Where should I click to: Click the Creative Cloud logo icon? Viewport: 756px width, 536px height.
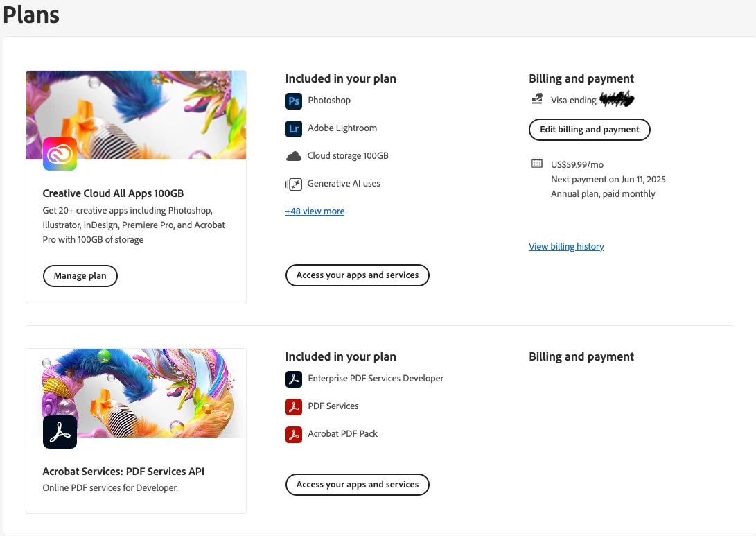pyautogui.click(x=60, y=154)
